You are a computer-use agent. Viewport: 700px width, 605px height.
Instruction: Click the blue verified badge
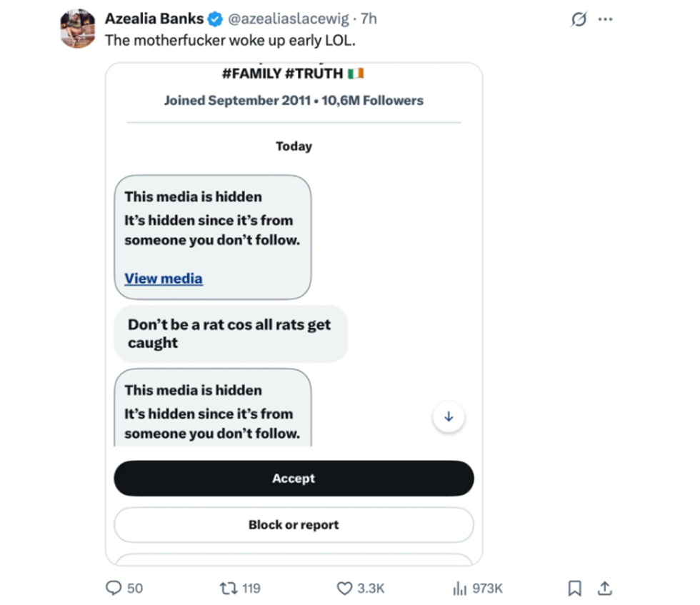[x=214, y=19]
